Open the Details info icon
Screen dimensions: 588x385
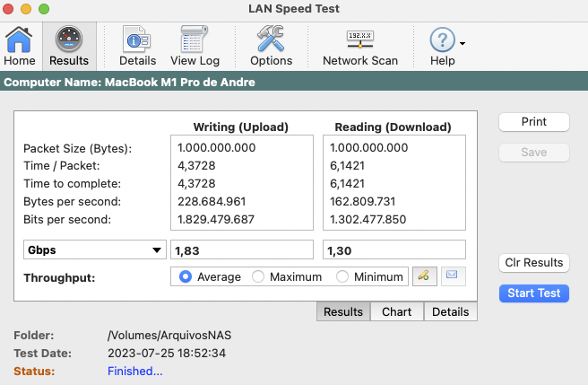137,39
